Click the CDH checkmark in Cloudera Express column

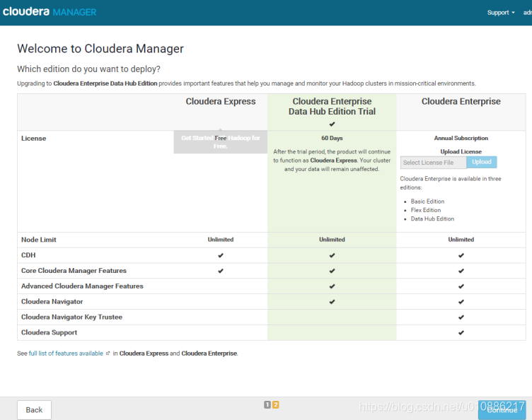(221, 255)
